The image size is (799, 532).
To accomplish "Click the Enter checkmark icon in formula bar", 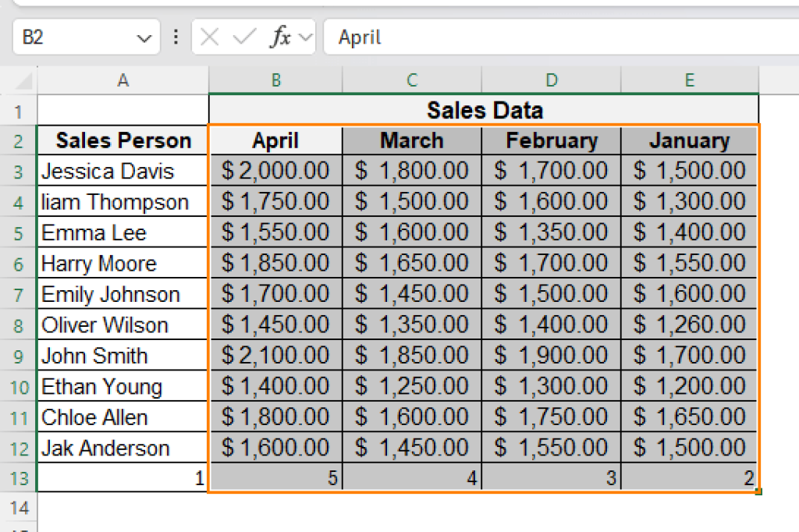I will (244, 37).
